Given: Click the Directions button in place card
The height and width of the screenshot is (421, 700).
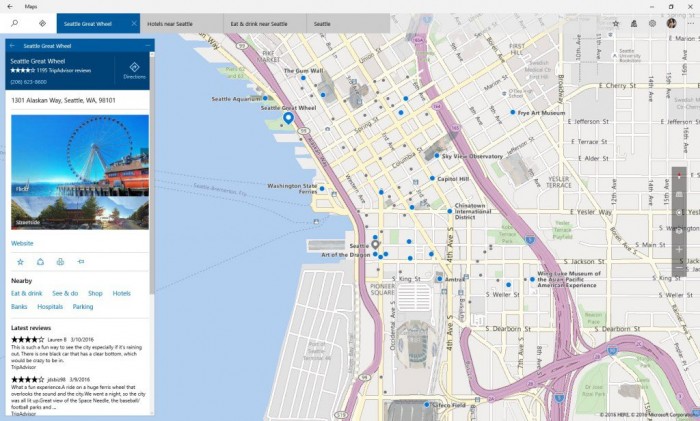Looking at the screenshot, I should pos(134,70).
